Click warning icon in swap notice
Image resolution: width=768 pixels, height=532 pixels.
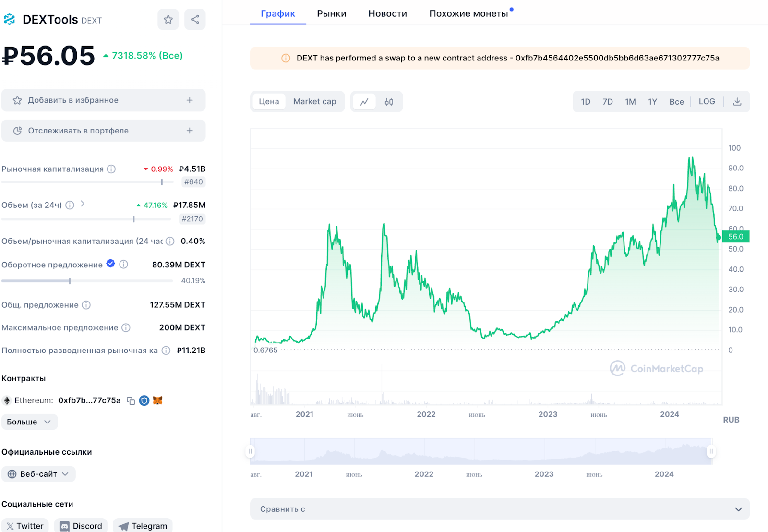(286, 58)
